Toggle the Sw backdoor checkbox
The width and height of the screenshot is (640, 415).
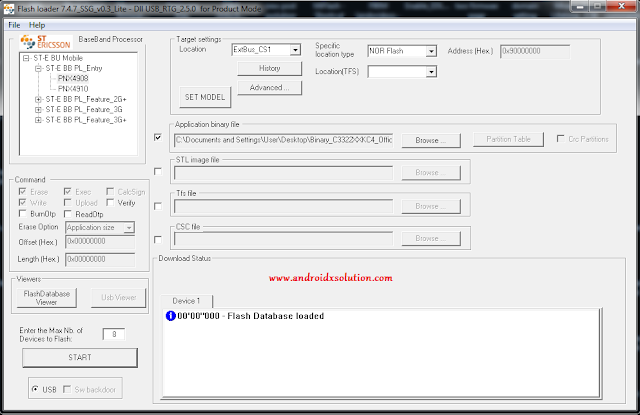tap(67, 389)
